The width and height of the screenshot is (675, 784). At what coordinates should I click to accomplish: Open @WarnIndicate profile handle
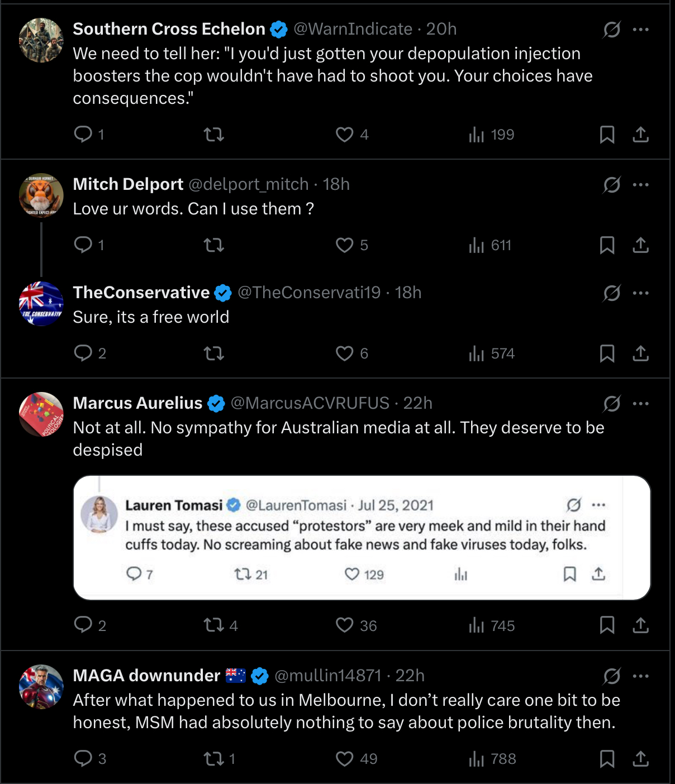pos(353,29)
